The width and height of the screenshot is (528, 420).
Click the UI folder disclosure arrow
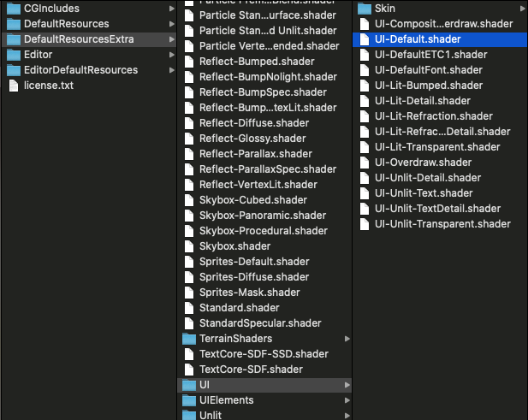[347, 385]
